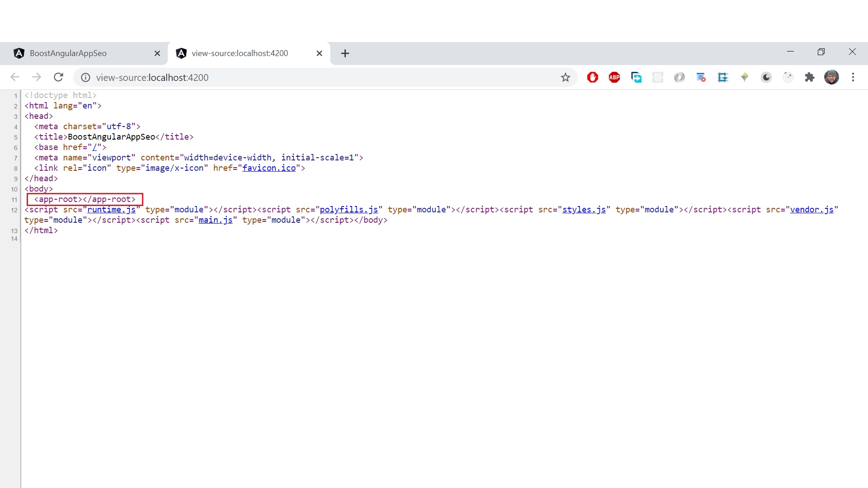The width and height of the screenshot is (868, 488).
Task: Click the blue share extension icon
Action: (637, 77)
